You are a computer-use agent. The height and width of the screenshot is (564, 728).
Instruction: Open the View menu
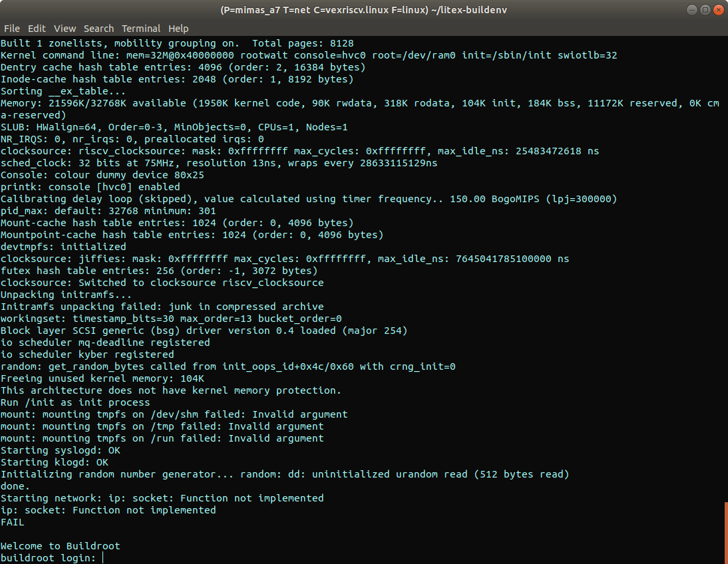[65, 29]
